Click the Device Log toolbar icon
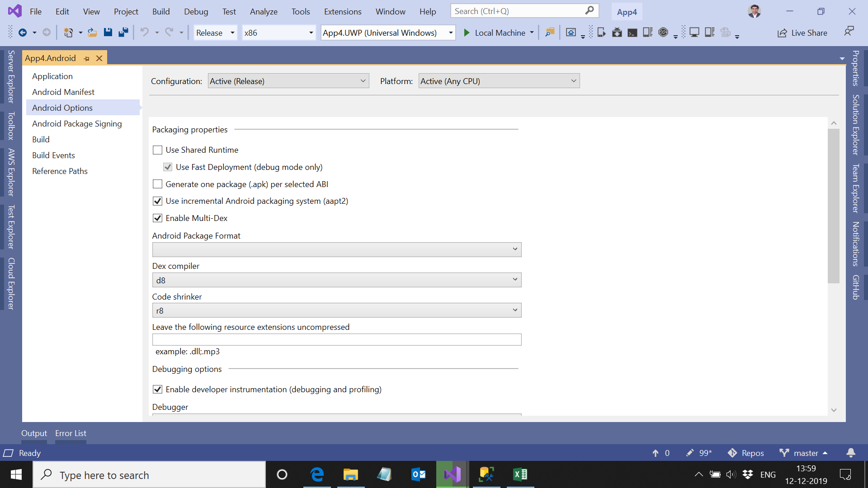The width and height of the screenshot is (868, 488). (x=648, y=33)
